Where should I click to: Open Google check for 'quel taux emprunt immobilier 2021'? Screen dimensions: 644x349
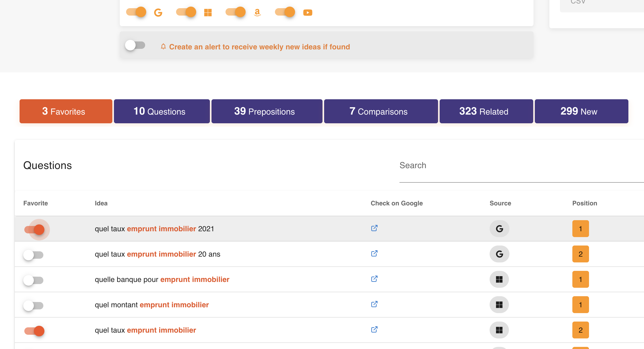(x=374, y=228)
